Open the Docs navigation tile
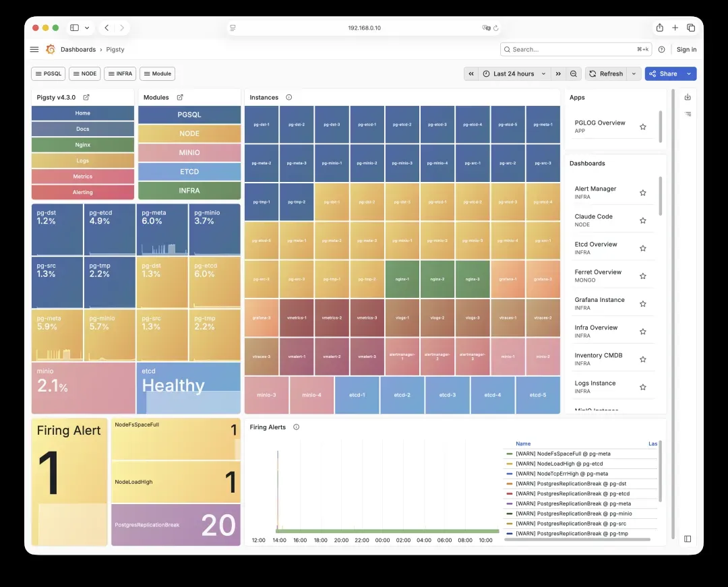This screenshot has width=728, height=587. 83,129
